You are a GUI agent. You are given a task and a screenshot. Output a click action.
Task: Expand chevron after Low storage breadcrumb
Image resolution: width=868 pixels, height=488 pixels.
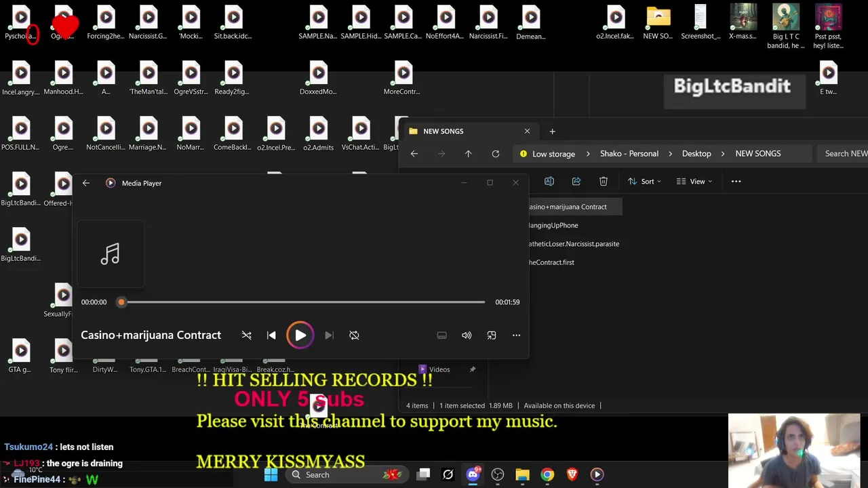coord(588,154)
